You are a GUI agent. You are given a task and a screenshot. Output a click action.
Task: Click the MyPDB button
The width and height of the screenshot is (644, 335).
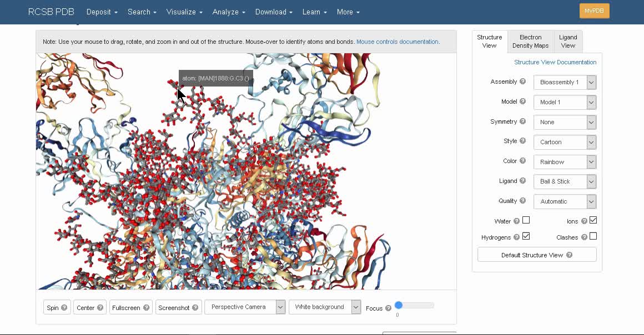(594, 11)
